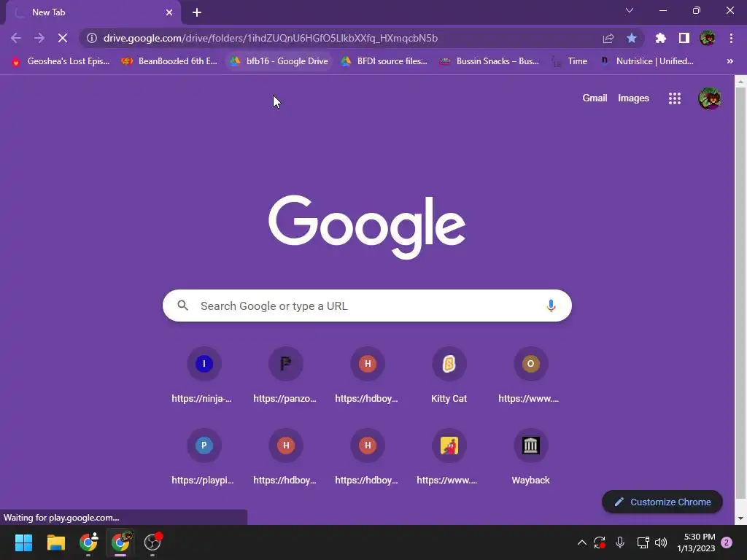This screenshot has width=747, height=560.
Task: Open the notification center badge
Action: (x=727, y=542)
